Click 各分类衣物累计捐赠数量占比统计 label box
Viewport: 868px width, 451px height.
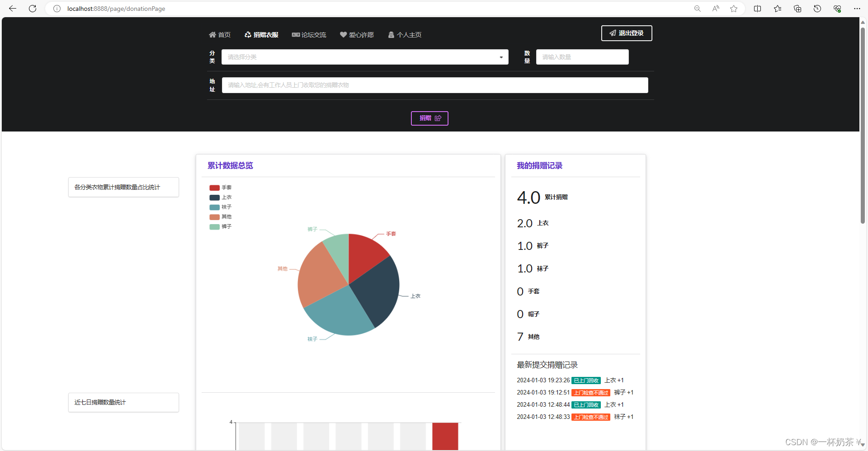123,187
